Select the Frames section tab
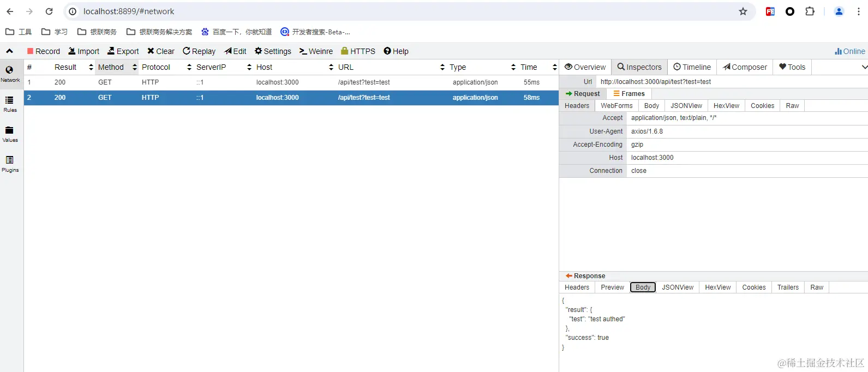Viewport: 868px width, 372px height. [629, 94]
